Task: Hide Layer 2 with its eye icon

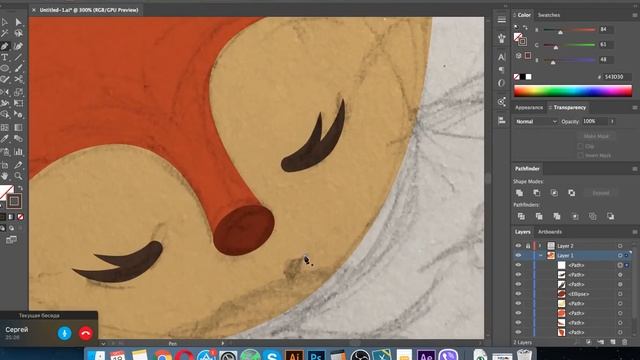Action: point(518,246)
